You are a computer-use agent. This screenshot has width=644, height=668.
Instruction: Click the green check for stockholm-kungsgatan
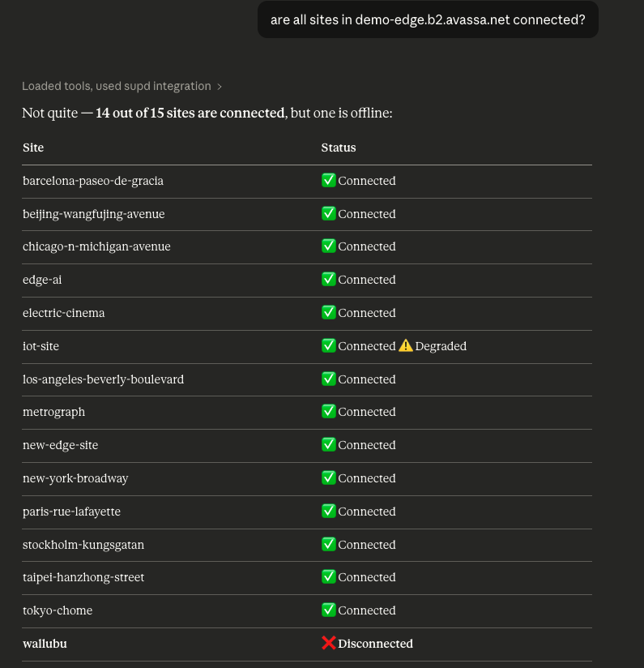(x=329, y=544)
